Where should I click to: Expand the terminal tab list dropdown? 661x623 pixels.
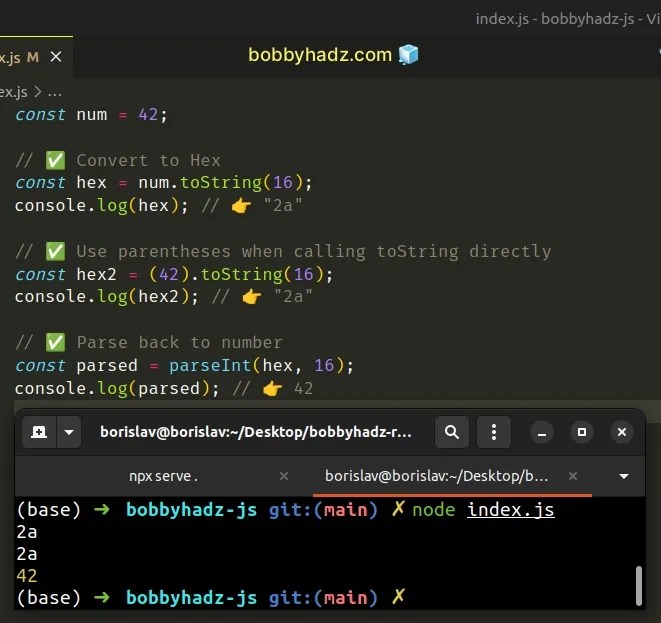point(624,476)
